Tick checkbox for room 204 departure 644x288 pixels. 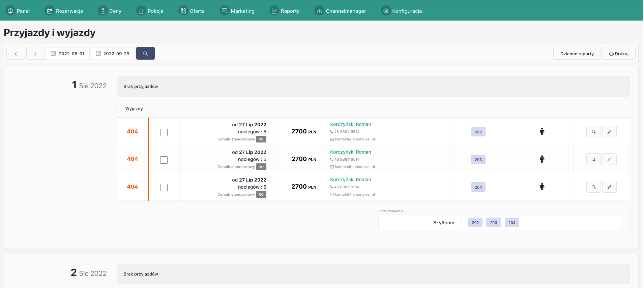click(164, 188)
